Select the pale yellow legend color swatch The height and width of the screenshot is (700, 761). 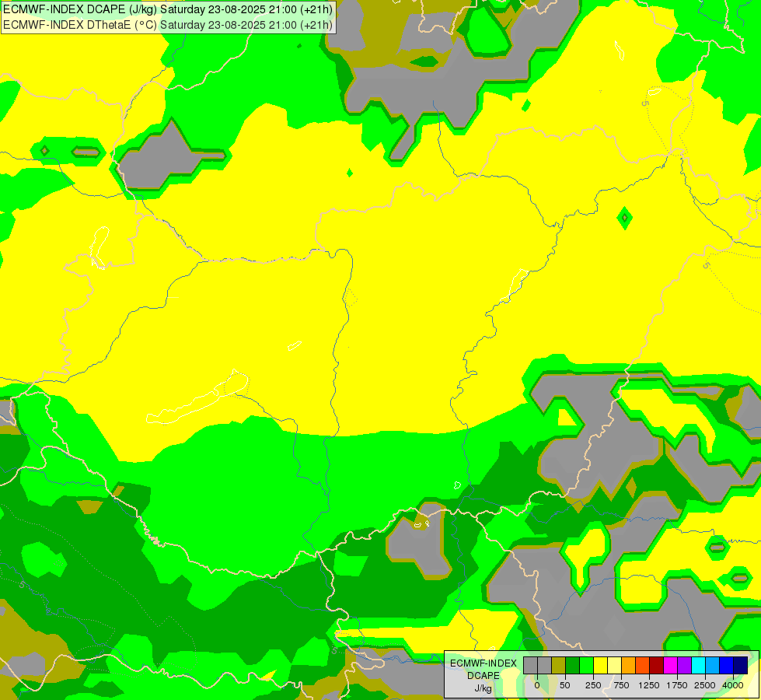point(614,665)
